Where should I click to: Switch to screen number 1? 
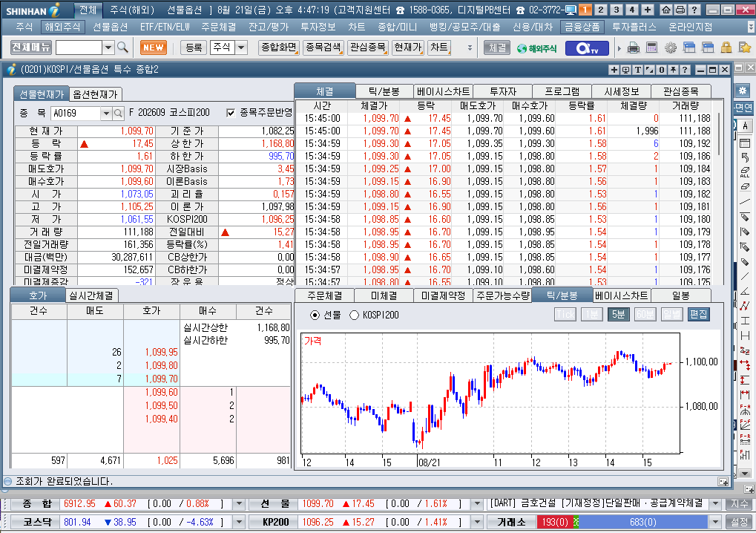(x=585, y=10)
